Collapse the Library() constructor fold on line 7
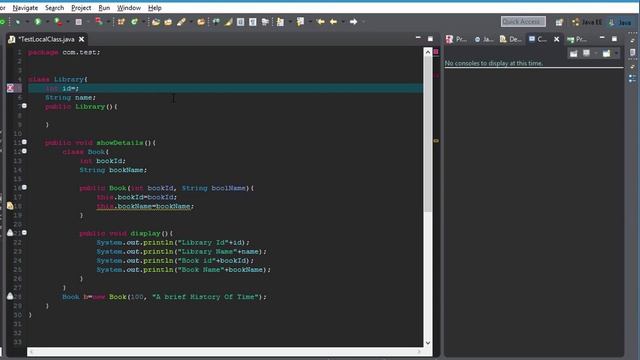The width and height of the screenshot is (640, 360). point(24,106)
